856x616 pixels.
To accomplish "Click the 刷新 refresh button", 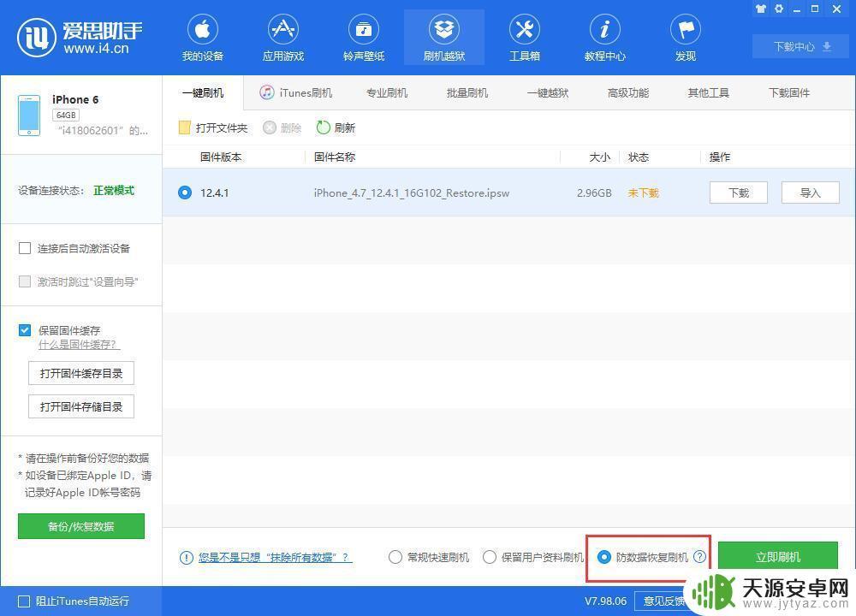I will [x=336, y=127].
